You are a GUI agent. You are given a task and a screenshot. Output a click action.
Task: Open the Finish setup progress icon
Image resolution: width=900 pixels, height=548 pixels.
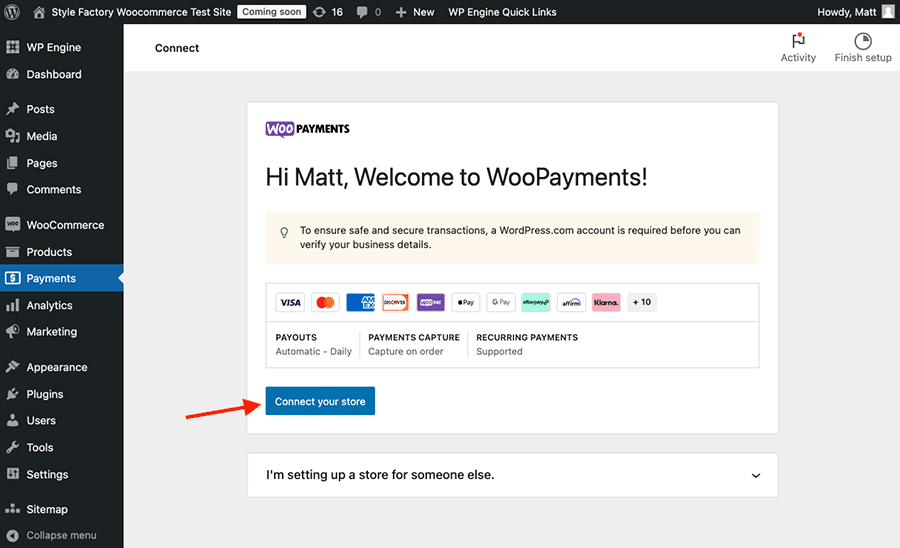click(863, 41)
